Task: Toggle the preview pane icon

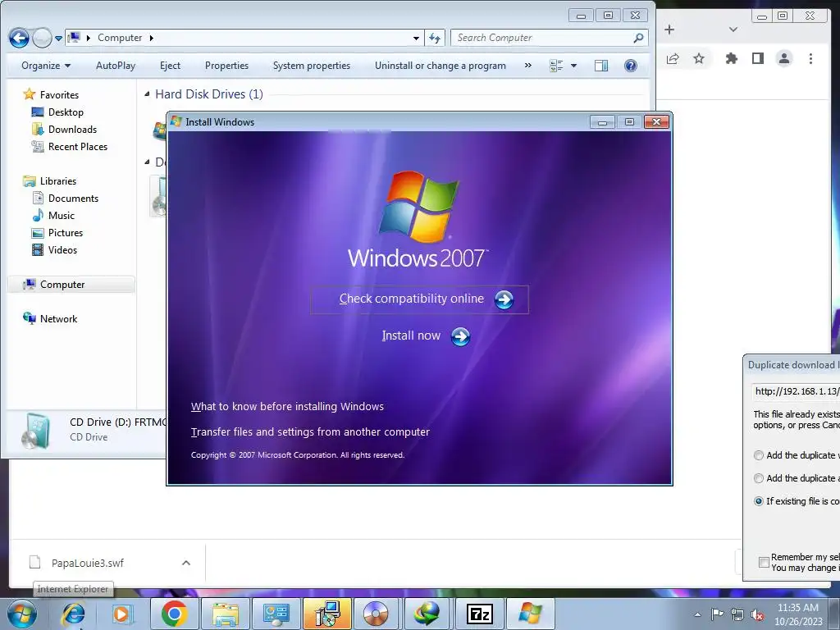Action: [601, 66]
